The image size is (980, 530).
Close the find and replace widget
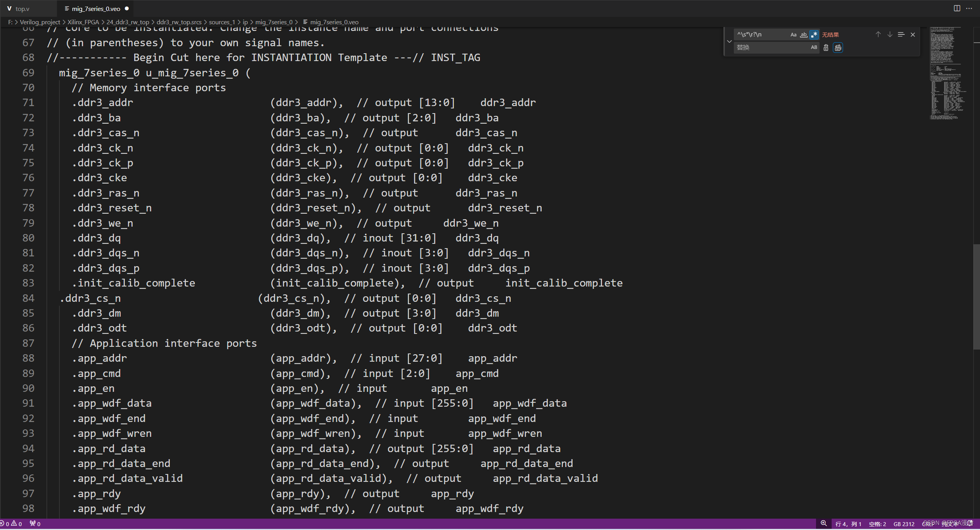(913, 34)
